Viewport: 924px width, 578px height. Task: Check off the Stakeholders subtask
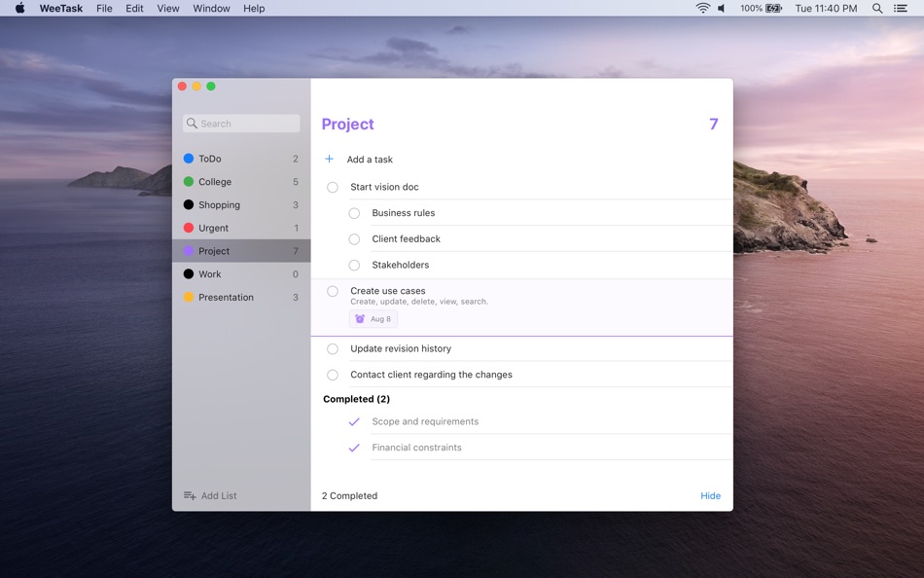point(354,265)
